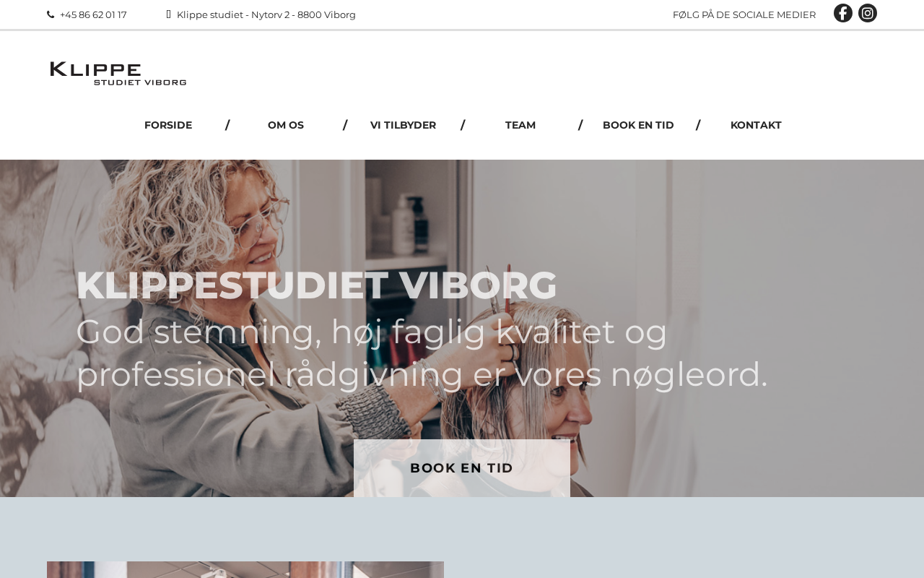Click the hero tagline about God stemning
Screen dimensions: 924x578
click(x=422, y=353)
